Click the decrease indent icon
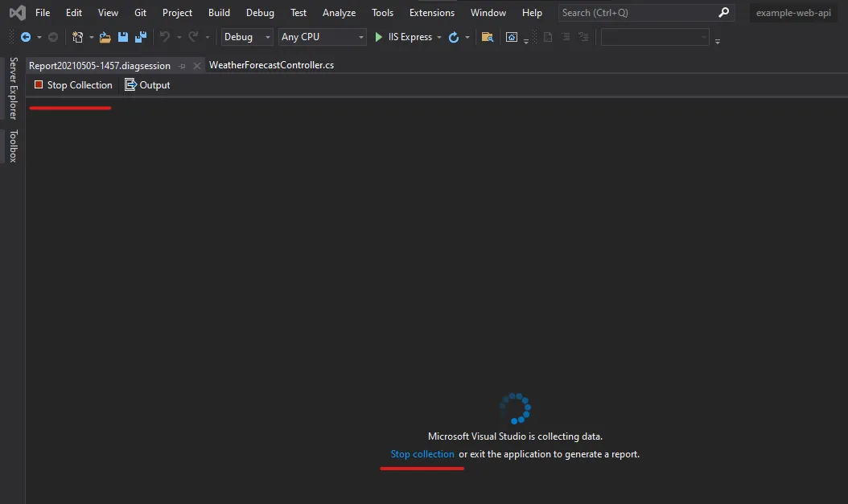This screenshot has width=848, height=504. click(566, 37)
